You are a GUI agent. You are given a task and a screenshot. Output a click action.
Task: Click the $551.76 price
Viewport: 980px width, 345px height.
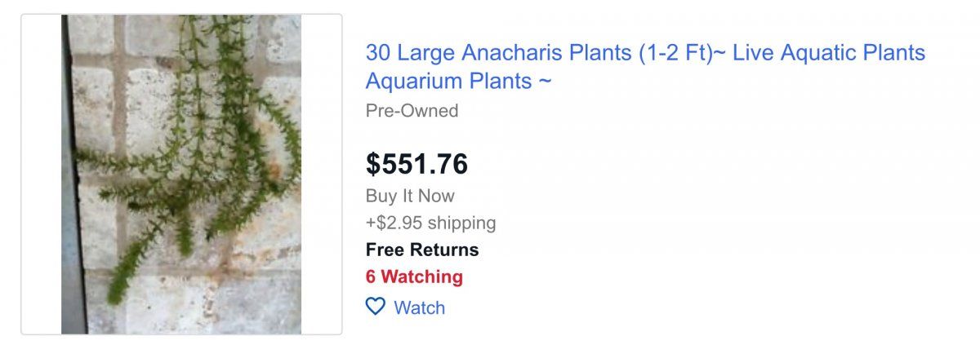416,164
